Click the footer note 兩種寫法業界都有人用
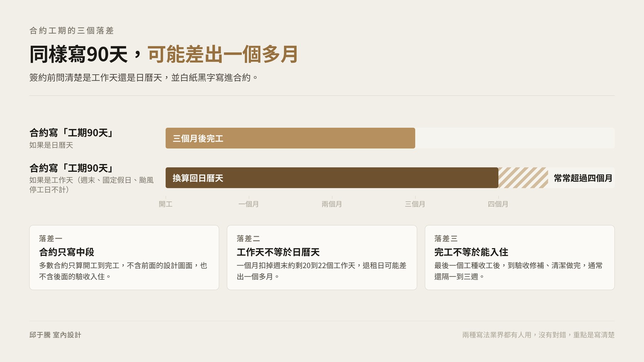The width and height of the screenshot is (644, 362). point(538,335)
